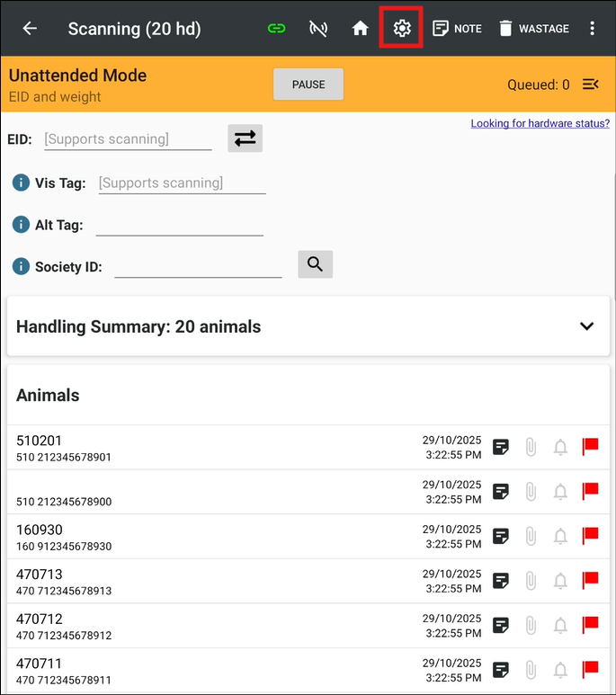This screenshot has width=616, height=695.
Task: Open settings gear icon
Action: tap(402, 28)
